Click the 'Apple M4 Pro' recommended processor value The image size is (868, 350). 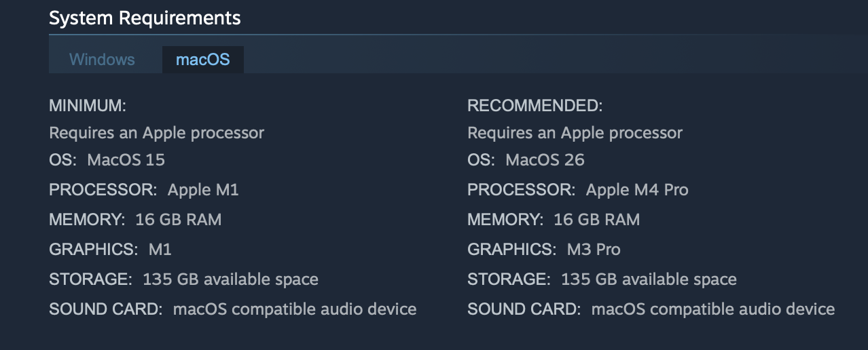pyautogui.click(x=637, y=190)
